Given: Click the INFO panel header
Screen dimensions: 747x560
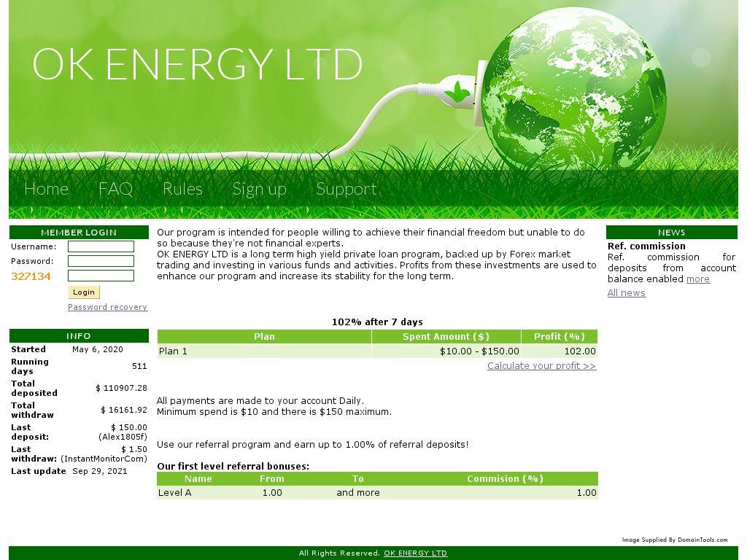Looking at the screenshot, I should 79,335.
